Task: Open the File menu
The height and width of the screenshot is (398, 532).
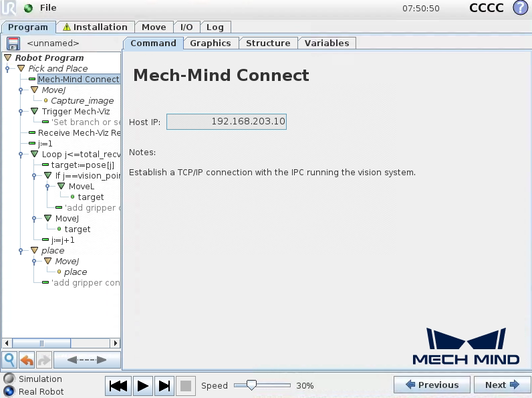Action: (x=48, y=8)
